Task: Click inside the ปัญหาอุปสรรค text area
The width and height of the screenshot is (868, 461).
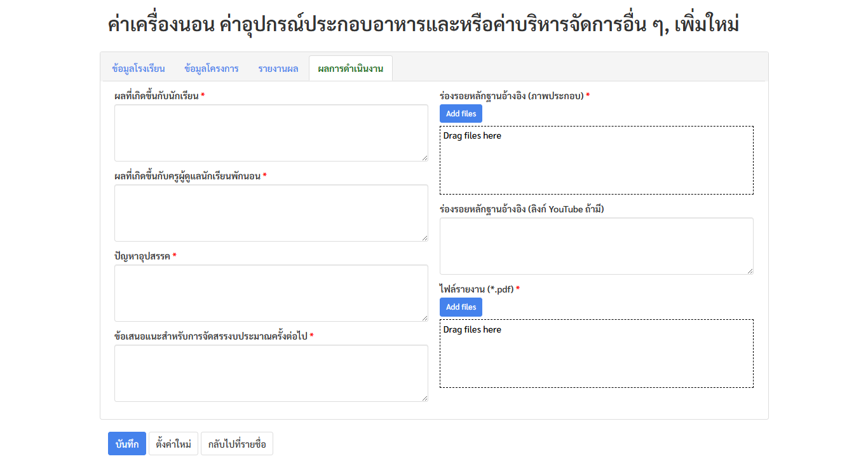Action: pyautogui.click(x=271, y=293)
